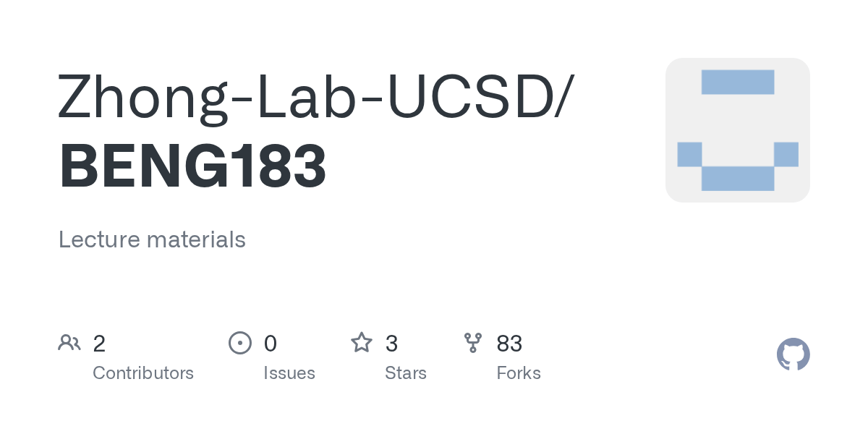The width and height of the screenshot is (868, 434).
Task: Select the 'Lecture materials' description text
Action: coord(152,239)
